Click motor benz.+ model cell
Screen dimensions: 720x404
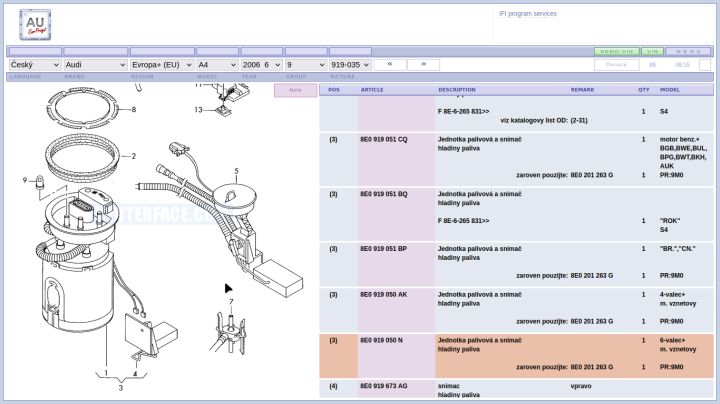(680, 140)
